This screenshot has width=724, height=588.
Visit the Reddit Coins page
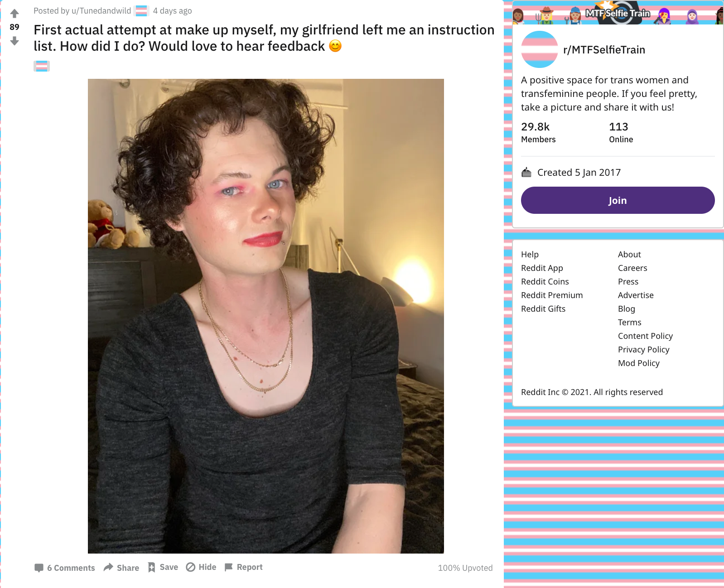pyautogui.click(x=545, y=282)
